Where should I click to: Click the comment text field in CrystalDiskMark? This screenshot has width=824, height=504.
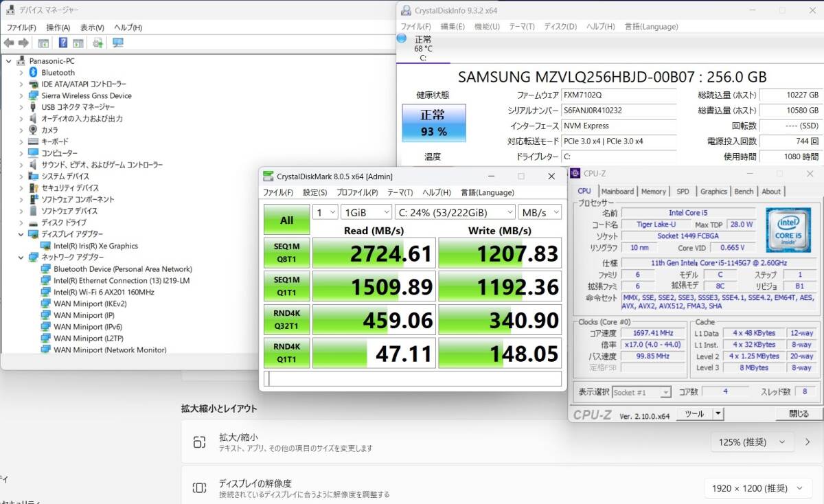point(413,378)
